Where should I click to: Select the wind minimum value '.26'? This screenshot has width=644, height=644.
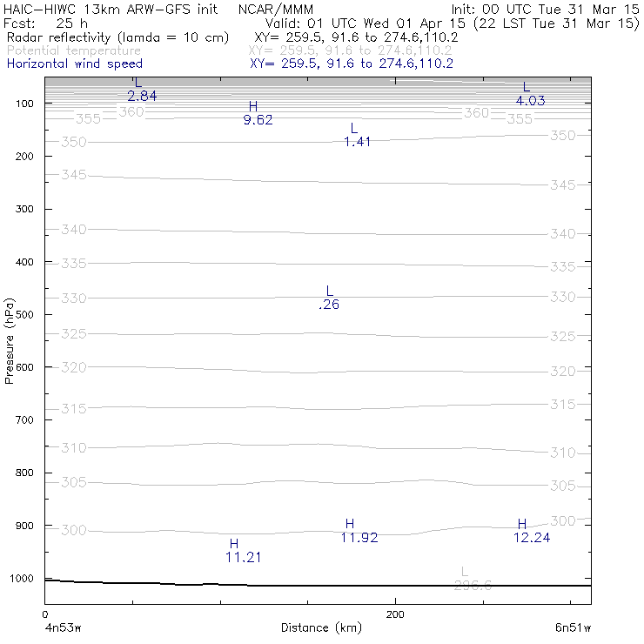[329, 305]
